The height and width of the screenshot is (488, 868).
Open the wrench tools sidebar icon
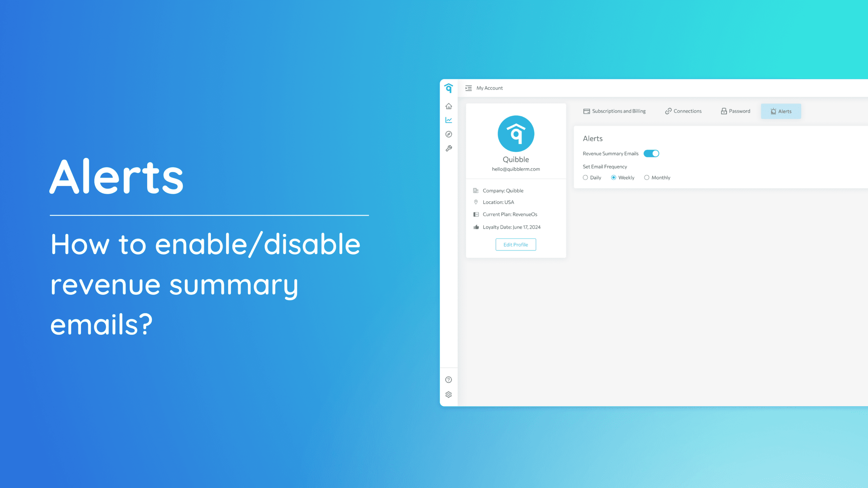click(x=449, y=148)
